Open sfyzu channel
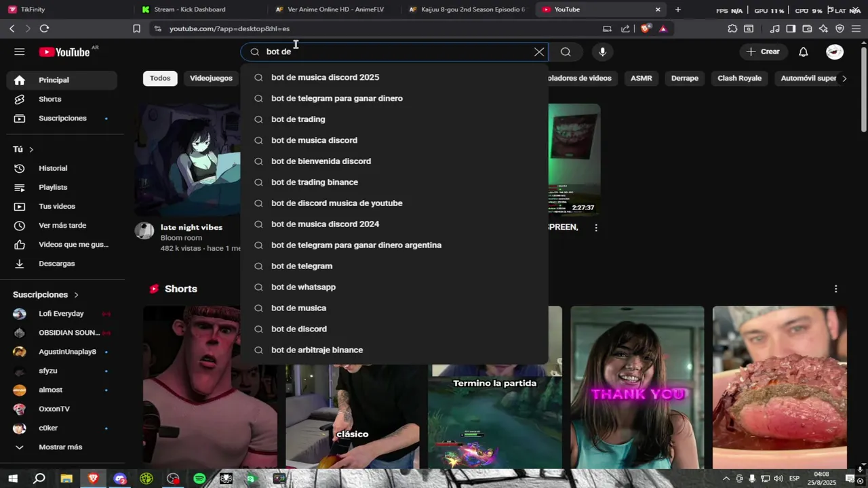The height and width of the screenshot is (488, 868). [x=62, y=371]
